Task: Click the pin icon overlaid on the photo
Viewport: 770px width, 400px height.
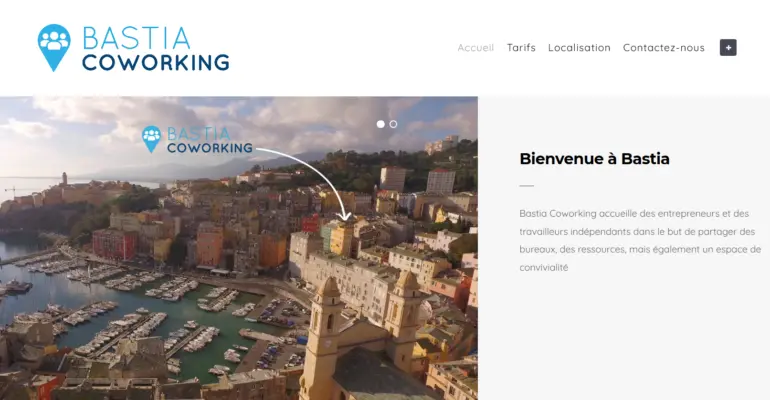Action: pos(151,139)
